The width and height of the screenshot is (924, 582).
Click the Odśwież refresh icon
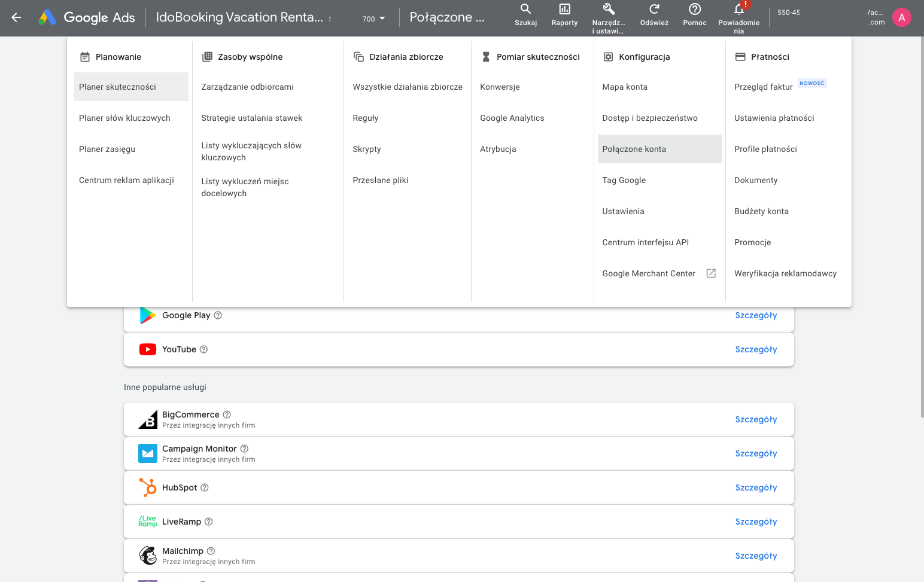(x=654, y=9)
